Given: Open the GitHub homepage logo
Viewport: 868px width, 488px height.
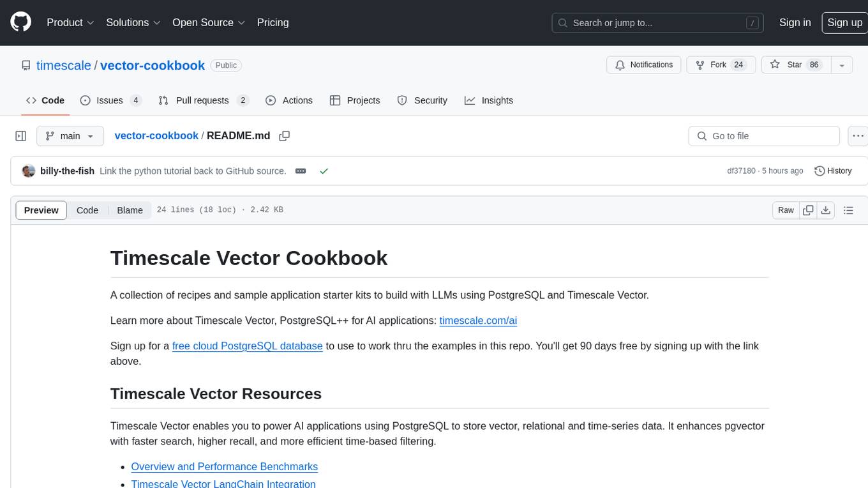Looking at the screenshot, I should 20,22.
